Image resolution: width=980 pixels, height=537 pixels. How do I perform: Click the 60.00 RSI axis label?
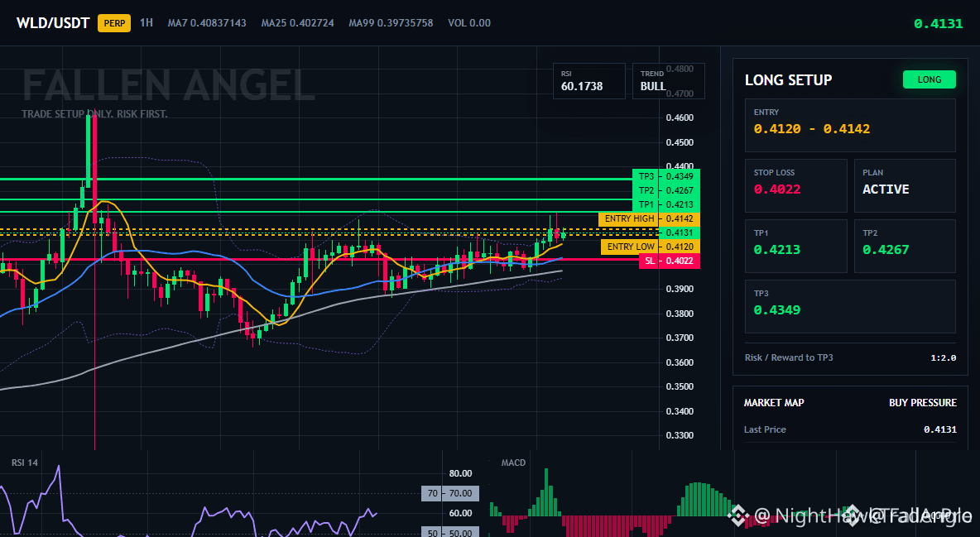460,513
